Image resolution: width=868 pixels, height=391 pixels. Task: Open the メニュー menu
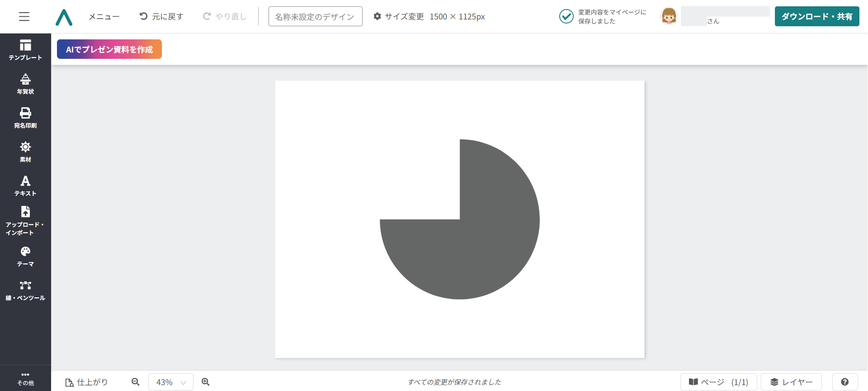tap(104, 17)
